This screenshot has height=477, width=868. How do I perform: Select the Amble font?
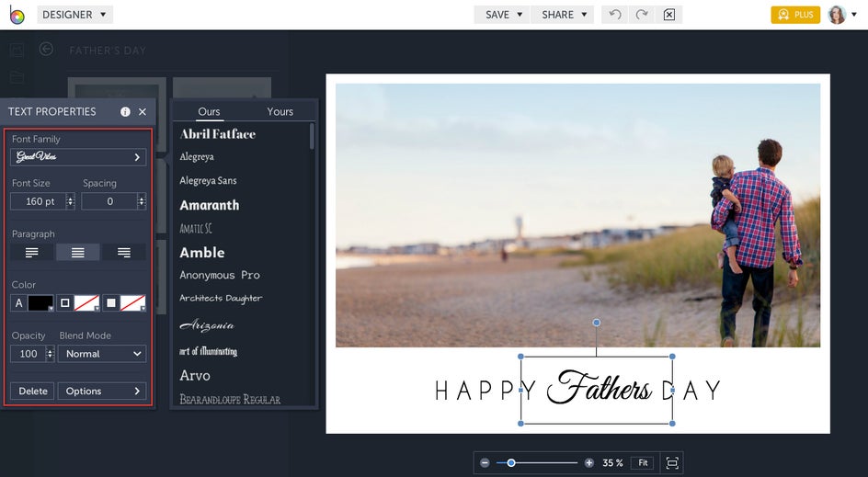(x=202, y=253)
